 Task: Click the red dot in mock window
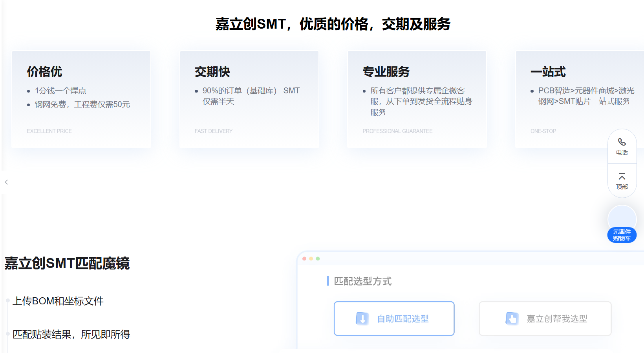(x=304, y=258)
